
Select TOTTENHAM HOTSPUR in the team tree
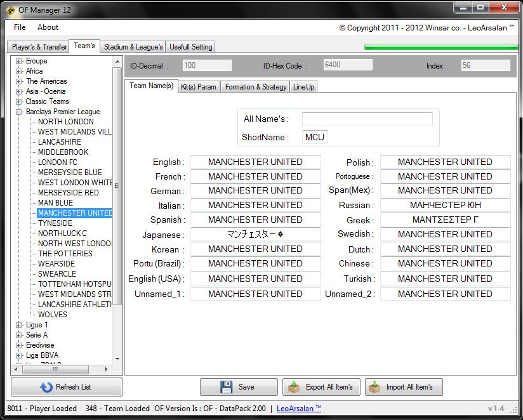tap(74, 284)
